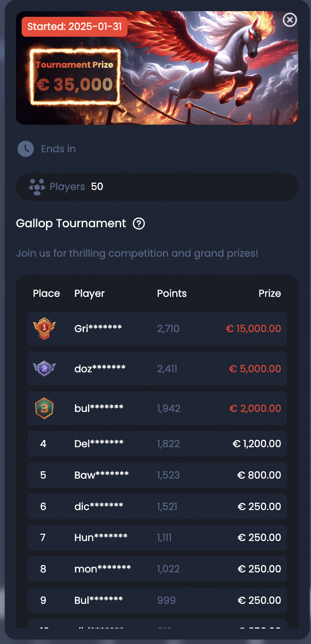Click the Player column header

tap(89, 293)
